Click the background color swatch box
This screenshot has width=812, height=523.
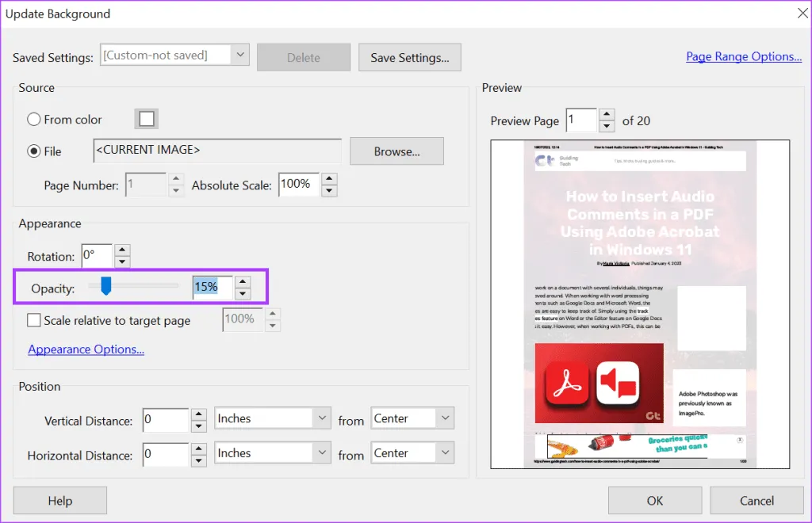point(146,119)
